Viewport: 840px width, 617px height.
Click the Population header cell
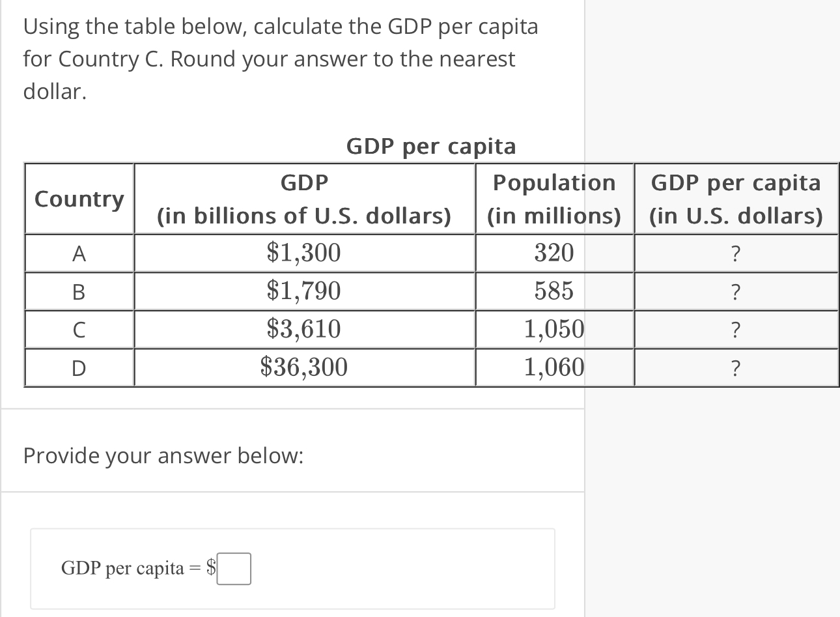554,199
